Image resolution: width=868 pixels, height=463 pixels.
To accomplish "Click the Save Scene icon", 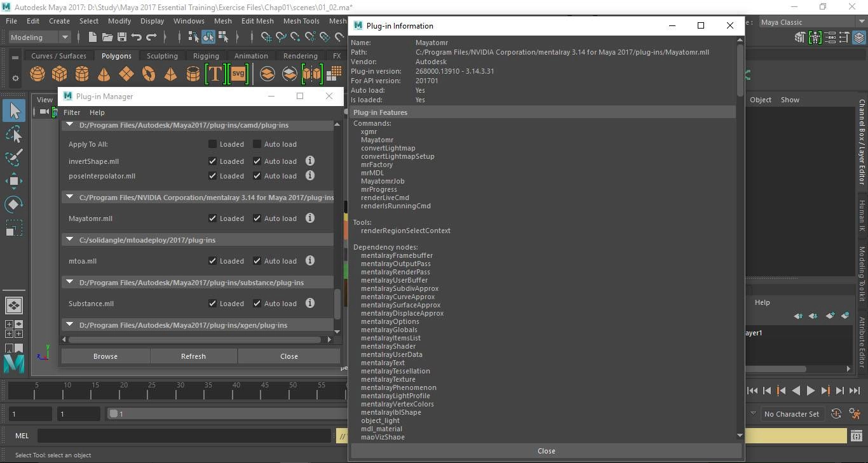I will pyautogui.click(x=122, y=37).
